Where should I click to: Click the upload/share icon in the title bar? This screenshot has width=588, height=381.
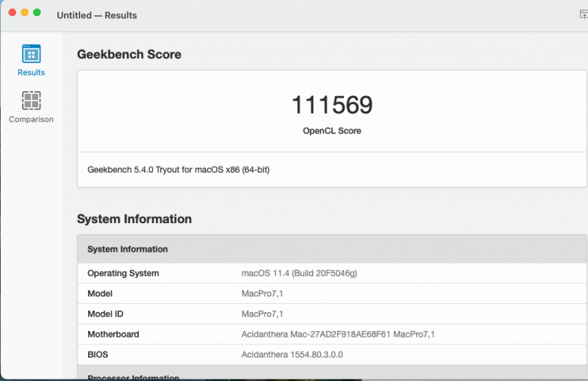click(584, 15)
